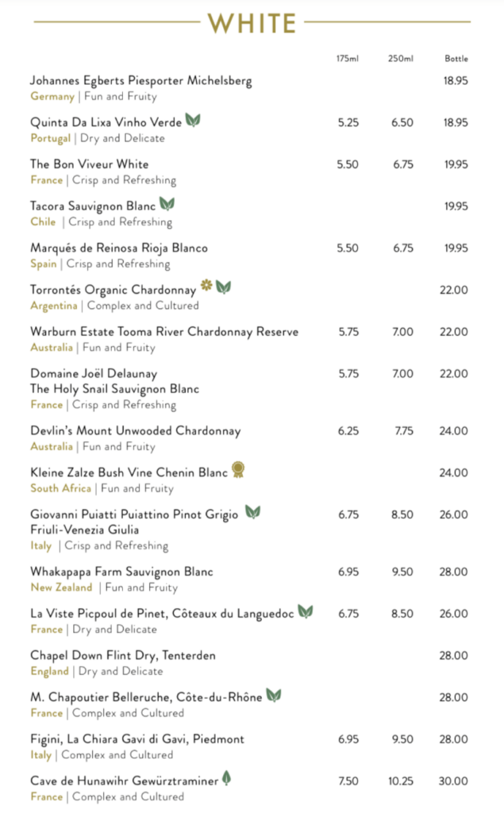
Task: Click the 250ml column header
Action: coord(401,59)
